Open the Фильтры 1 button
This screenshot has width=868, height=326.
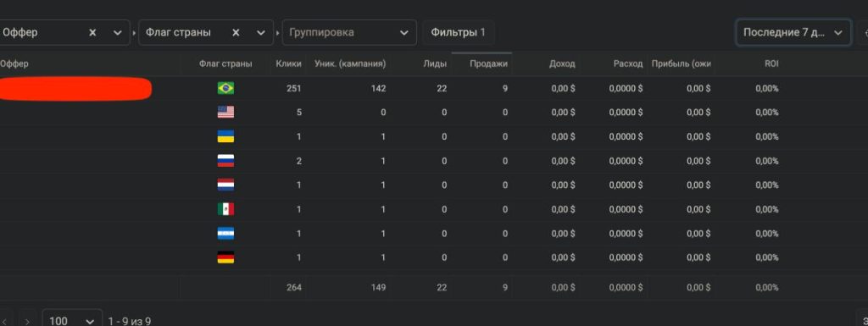pyautogui.click(x=459, y=32)
